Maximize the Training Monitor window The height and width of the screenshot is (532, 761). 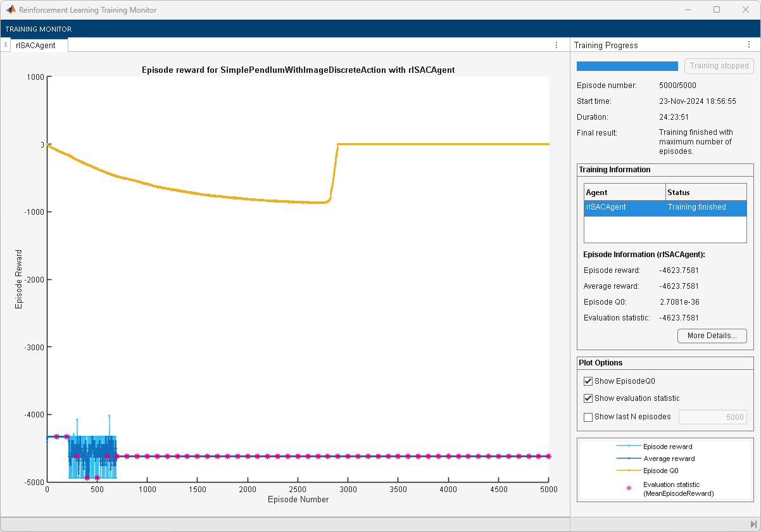point(717,10)
